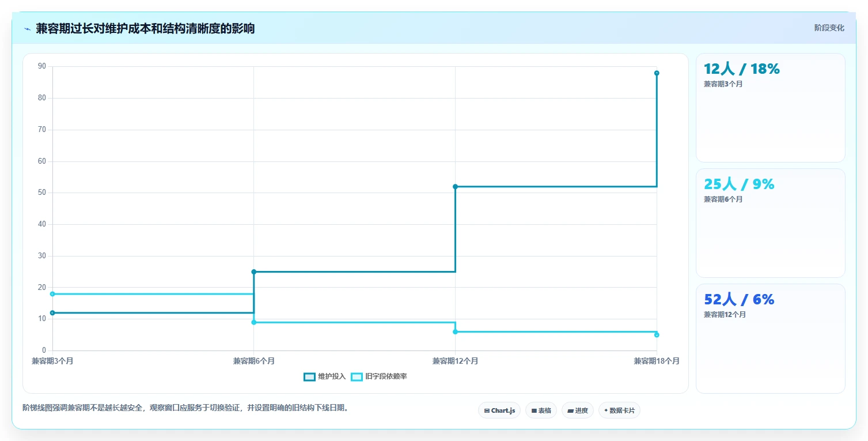Viewport: 868px width, 441px height.
Task: Select the 52人 / 6% stat card
Action: pos(770,338)
